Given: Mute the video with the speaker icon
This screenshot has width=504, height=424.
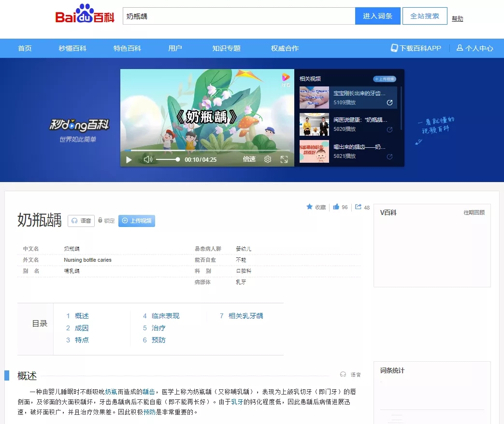Looking at the screenshot, I should [148, 159].
